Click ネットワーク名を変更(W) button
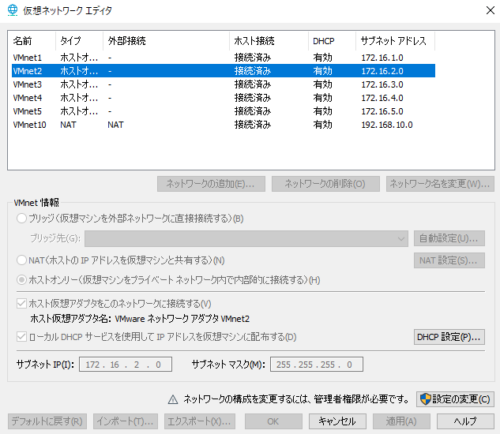This screenshot has height=434, width=500. (440, 184)
